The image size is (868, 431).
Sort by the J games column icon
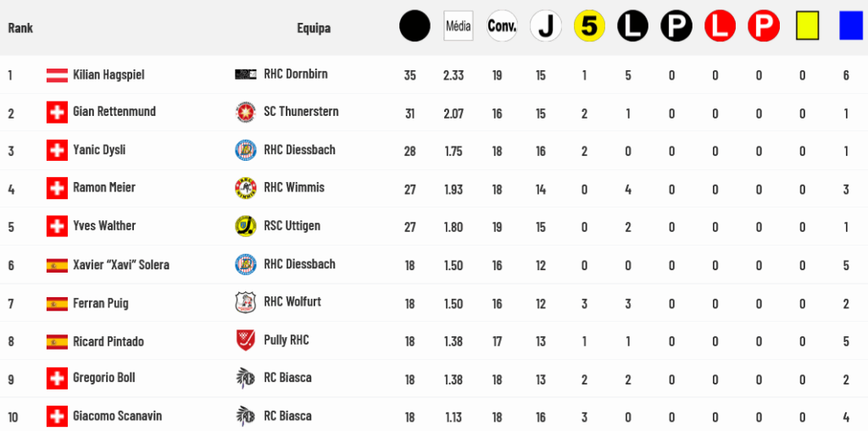point(546,26)
